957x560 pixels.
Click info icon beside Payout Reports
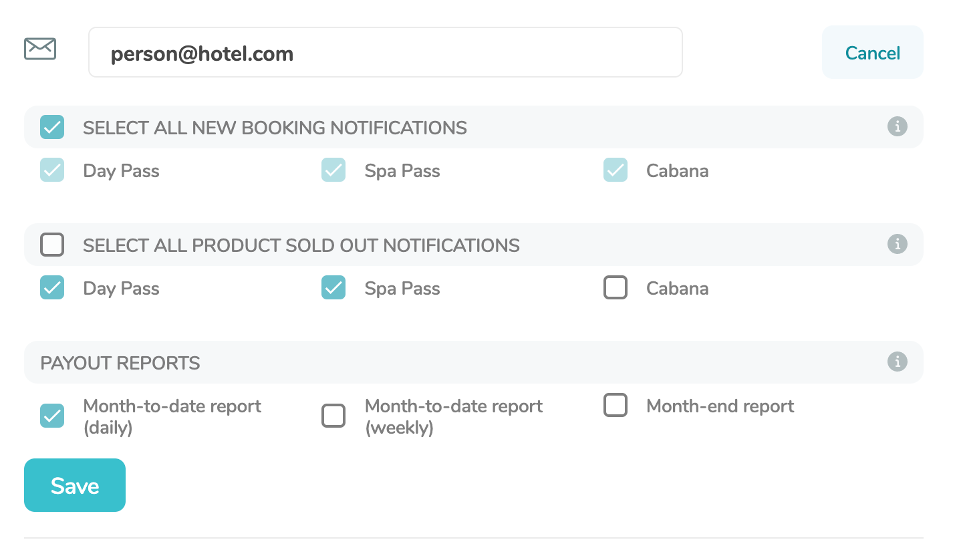(x=897, y=362)
